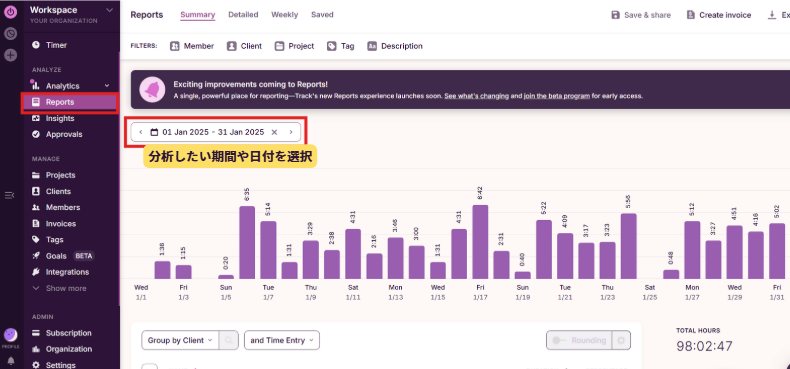Follow the 'join the beta program' link
The width and height of the screenshot is (790, 369).
point(557,96)
